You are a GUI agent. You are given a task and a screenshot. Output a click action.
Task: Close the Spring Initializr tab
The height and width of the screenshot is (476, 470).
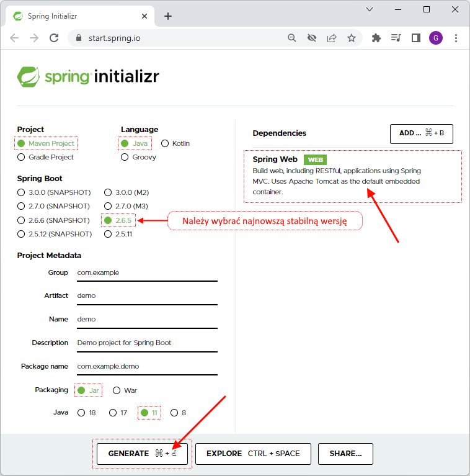(144, 16)
